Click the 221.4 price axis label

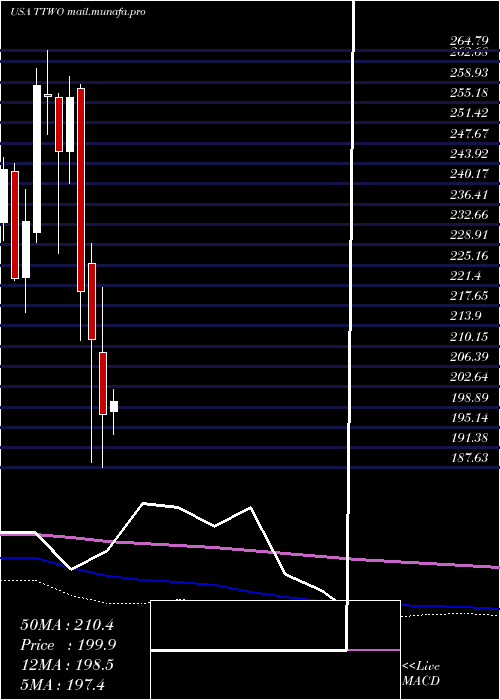pos(466,276)
